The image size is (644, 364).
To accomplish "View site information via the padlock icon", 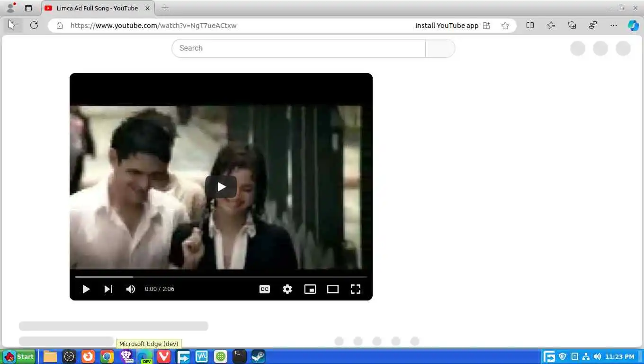I will click(60, 26).
